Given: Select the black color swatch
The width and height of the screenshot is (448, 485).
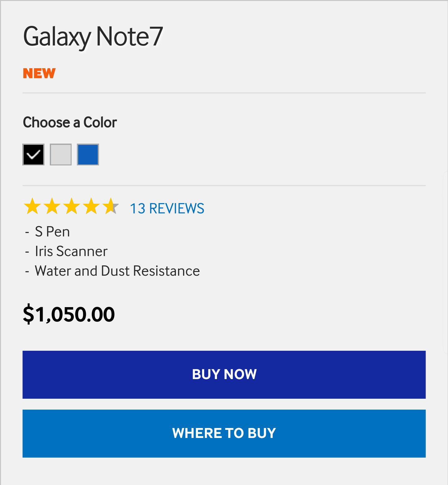Looking at the screenshot, I should pyautogui.click(x=33, y=155).
